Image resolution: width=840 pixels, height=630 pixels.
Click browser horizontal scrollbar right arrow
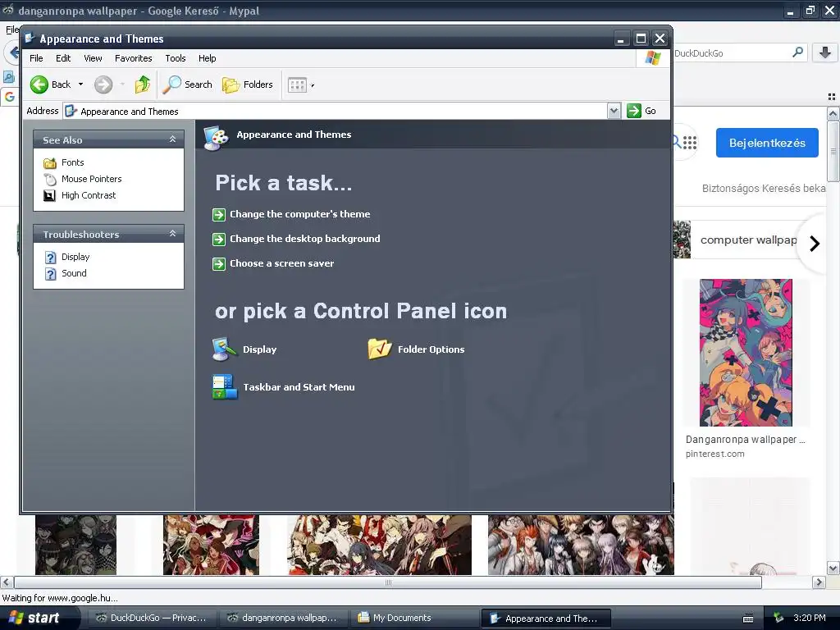(819, 582)
